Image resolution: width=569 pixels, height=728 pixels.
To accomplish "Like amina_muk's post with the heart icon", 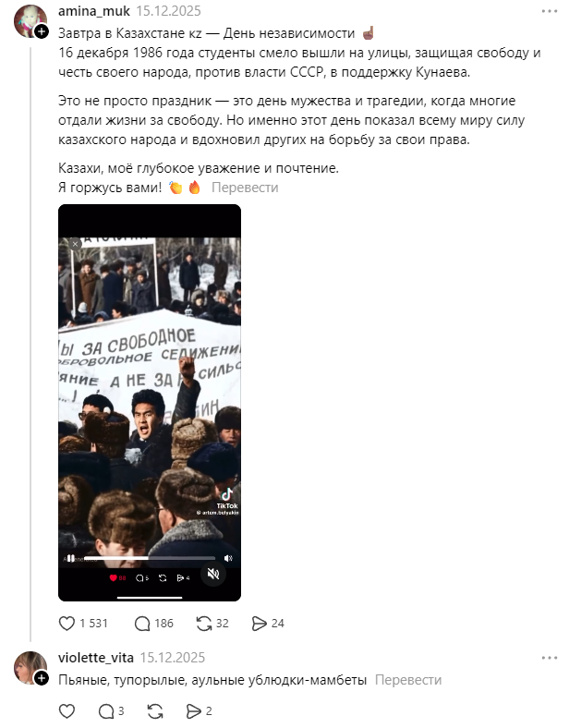I will [x=67, y=623].
